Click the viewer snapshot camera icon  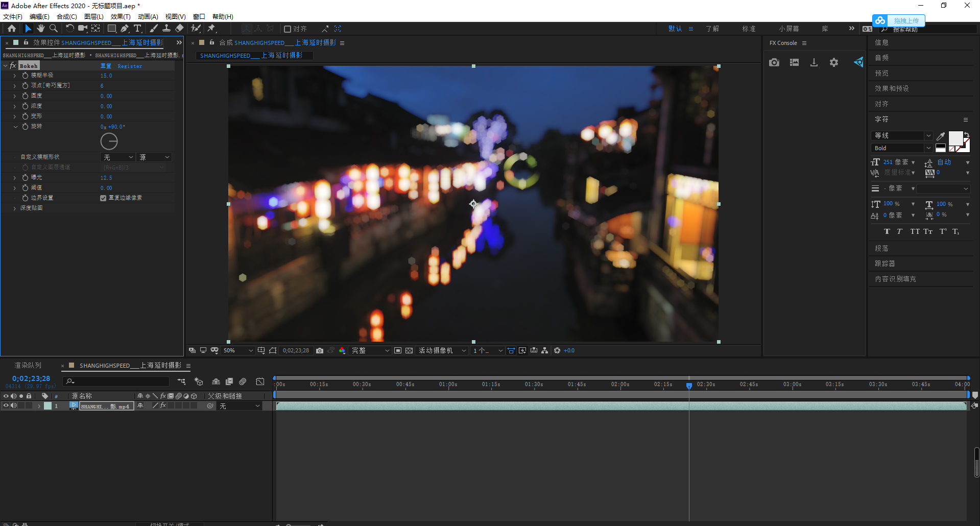tap(320, 350)
